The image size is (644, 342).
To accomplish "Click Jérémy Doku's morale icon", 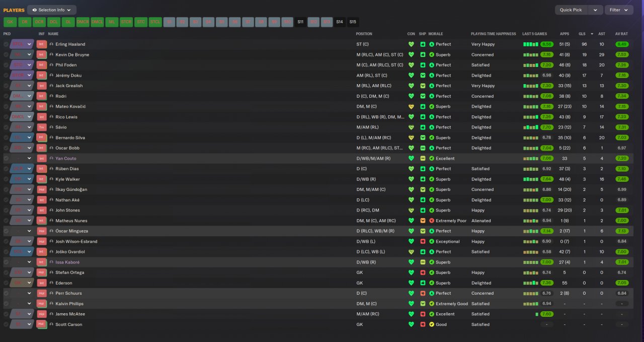I will 431,76.
